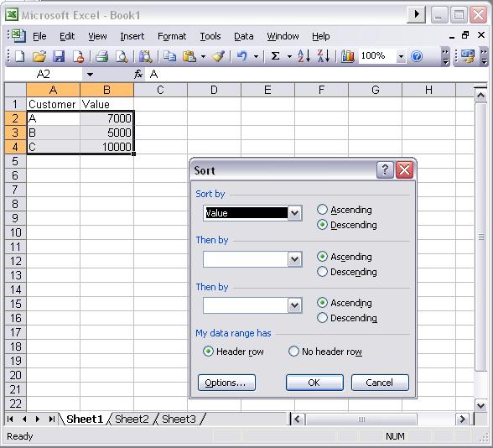Open the Data menu

tap(244, 37)
